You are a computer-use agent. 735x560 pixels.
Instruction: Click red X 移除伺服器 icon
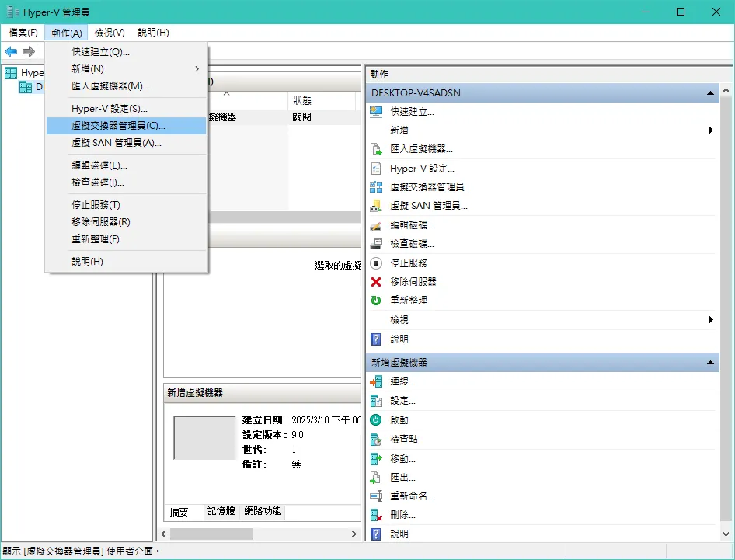tap(376, 282)
